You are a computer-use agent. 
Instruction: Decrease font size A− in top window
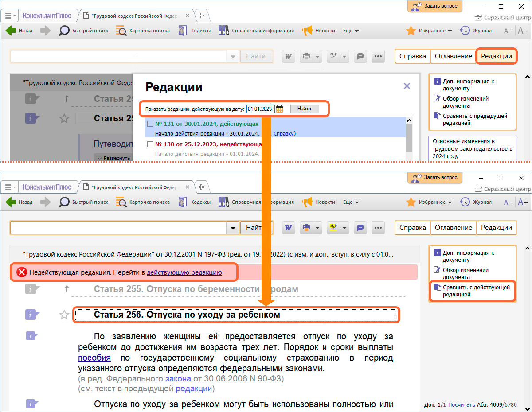pyautogui.click(x=508, y=31)
